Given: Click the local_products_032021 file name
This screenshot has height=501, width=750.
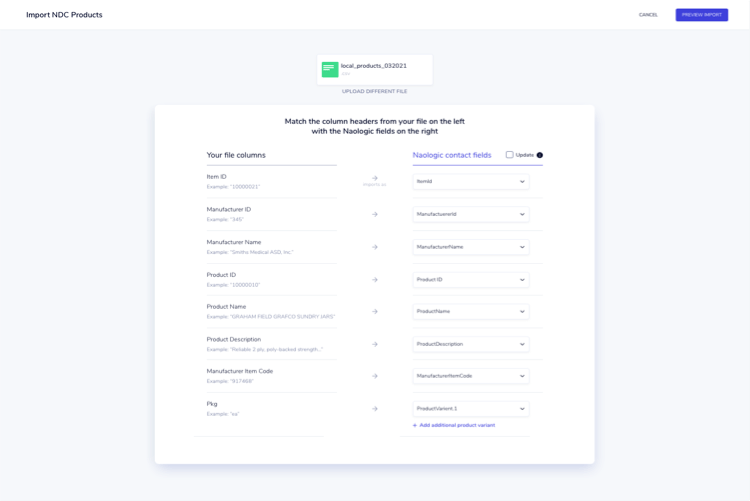Looking at the screenshot, I should point(374,66).
